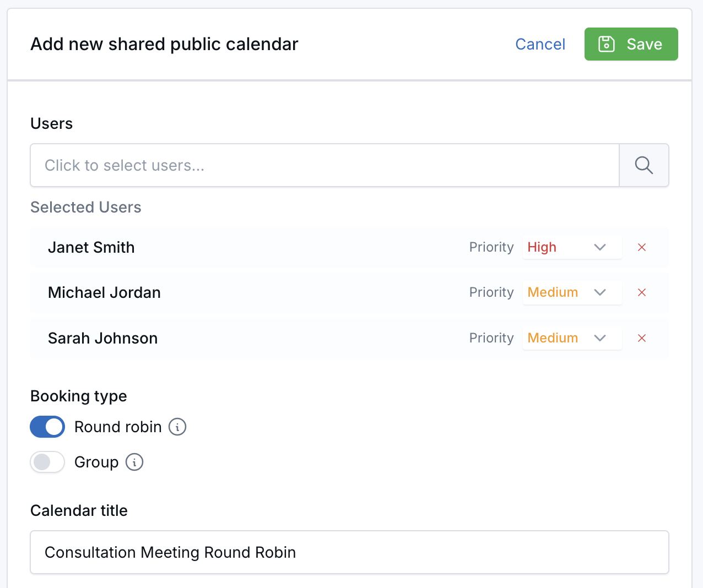703x588 pixels.
Task: Click the search magnifier icon
Action: [x=643, y=165]
